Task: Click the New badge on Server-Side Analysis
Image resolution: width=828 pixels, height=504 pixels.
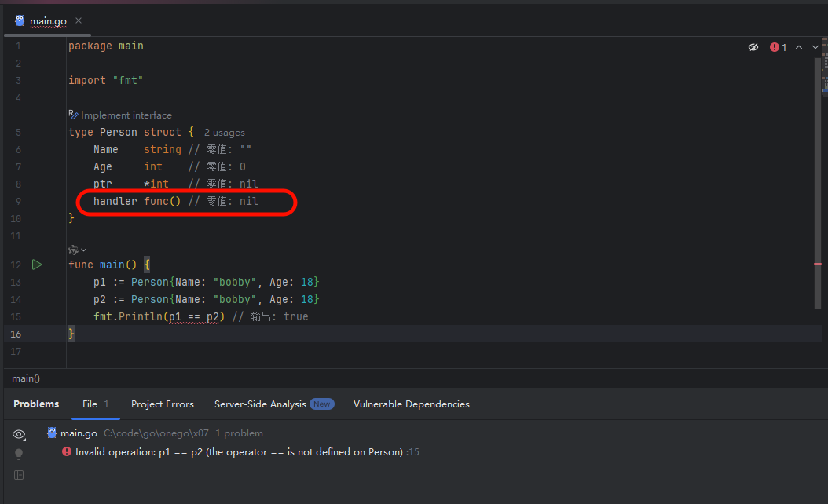Action: pyautogui.click(x=321, y=404)
